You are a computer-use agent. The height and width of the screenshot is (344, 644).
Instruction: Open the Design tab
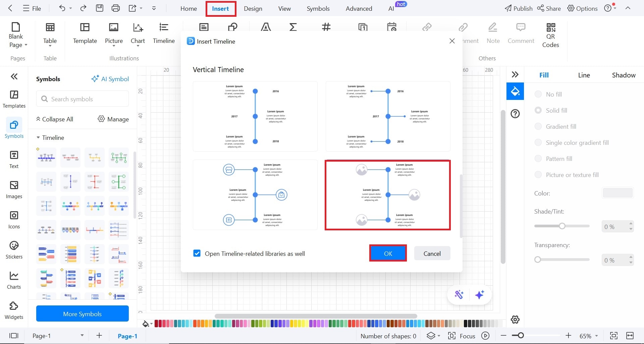click(253, 8)
